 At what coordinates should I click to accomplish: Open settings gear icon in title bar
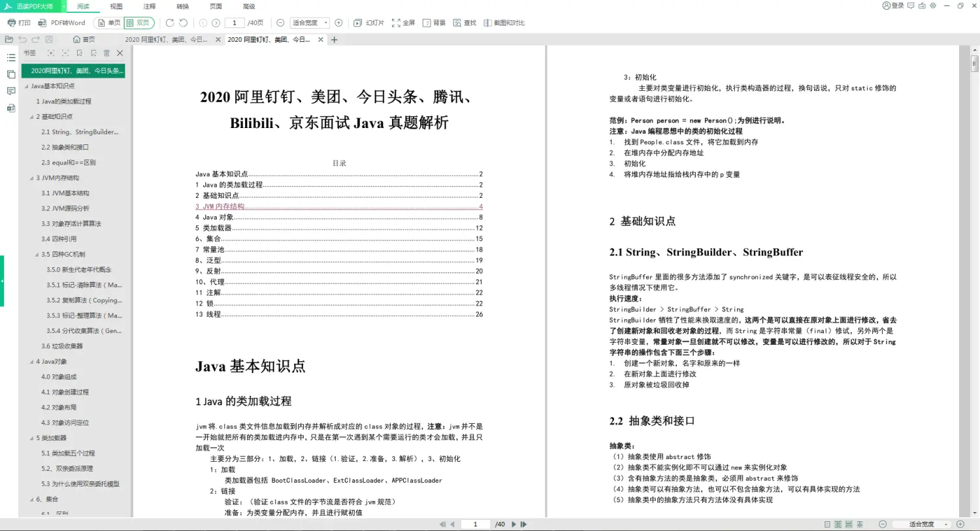click(x=933, y=6)
